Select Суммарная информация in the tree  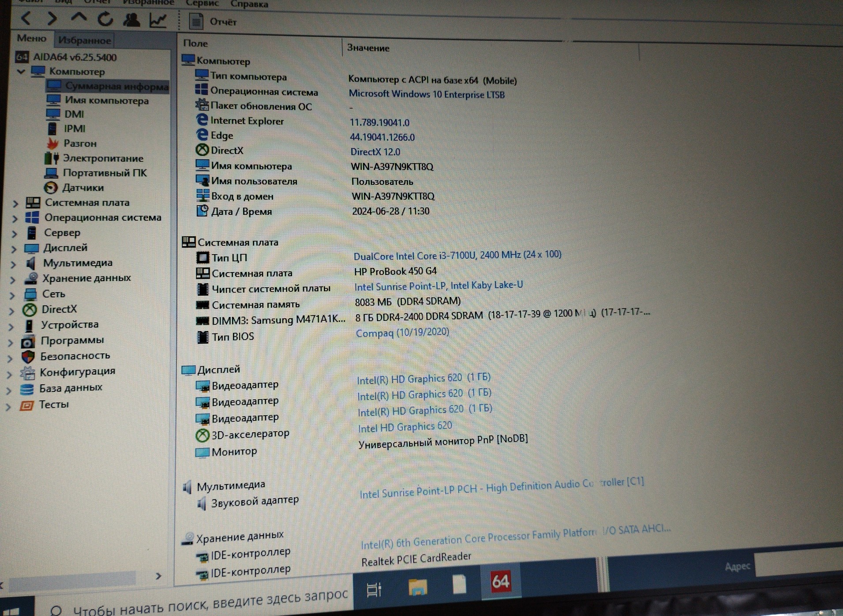pyautogui.click(x=108, y=86)
